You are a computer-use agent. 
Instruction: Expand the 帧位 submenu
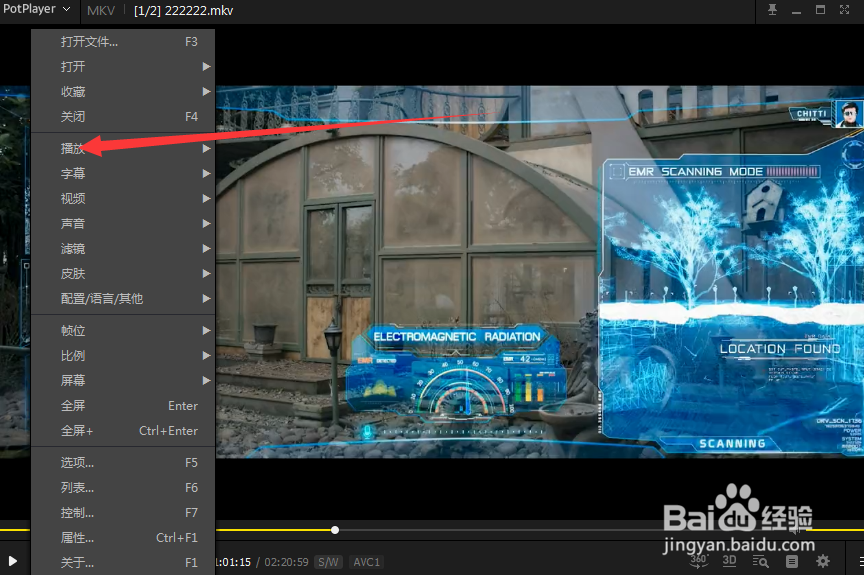point(123,330)
